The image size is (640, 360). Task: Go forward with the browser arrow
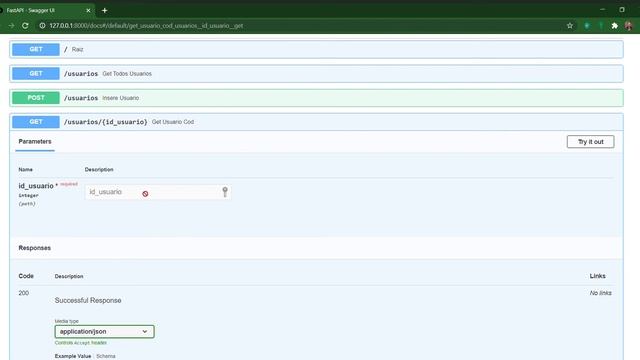point(11,26)
